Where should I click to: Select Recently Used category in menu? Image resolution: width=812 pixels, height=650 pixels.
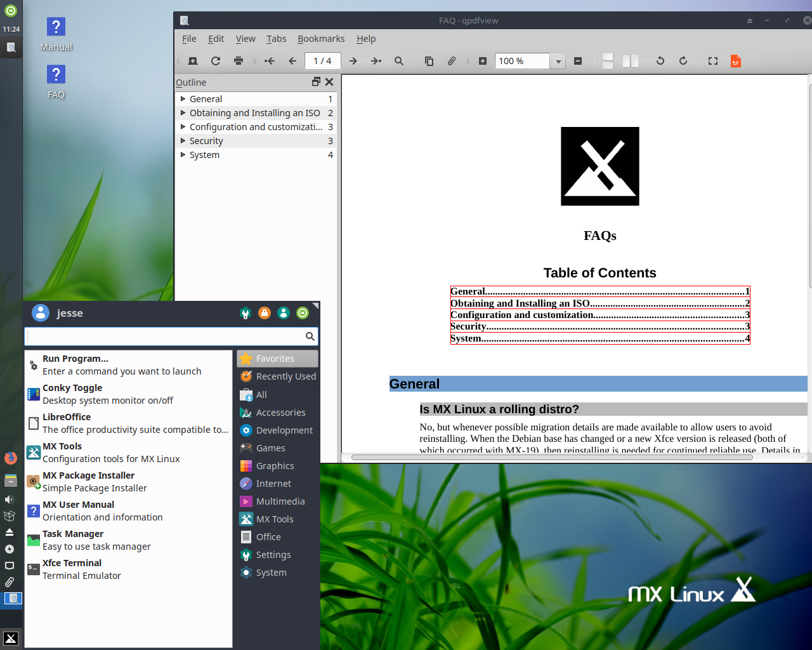tap(278, 376)
